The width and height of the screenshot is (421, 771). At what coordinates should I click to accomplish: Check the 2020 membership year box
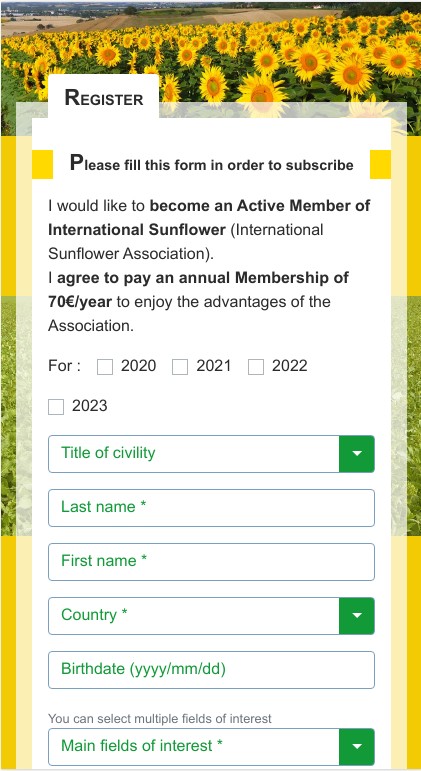coord(105,367)
